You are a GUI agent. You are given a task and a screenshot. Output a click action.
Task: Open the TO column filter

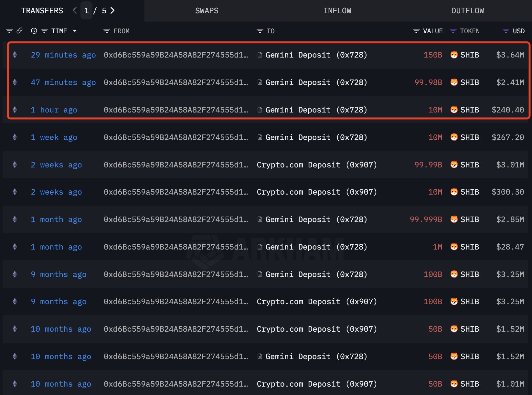pos(260,31)
